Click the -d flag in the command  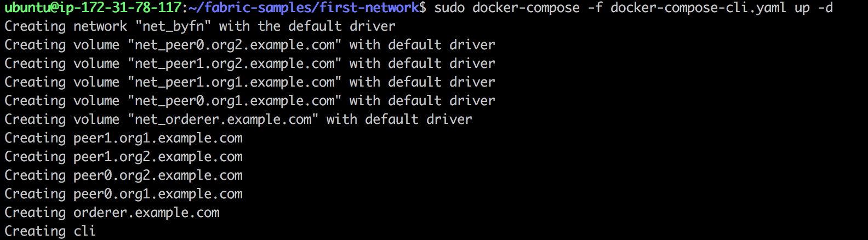point(825,8)
